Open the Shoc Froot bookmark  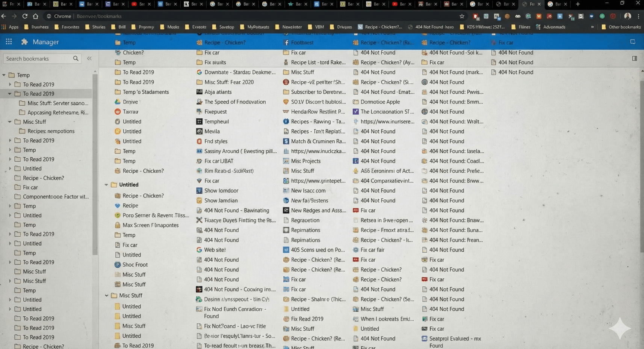[x=135, y=265]
